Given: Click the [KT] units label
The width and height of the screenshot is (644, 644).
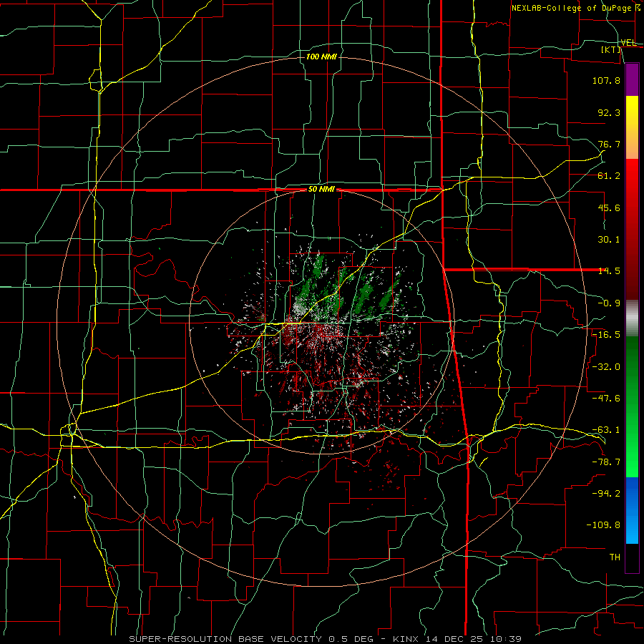Looking at the screenshot, I should click(x=611, y=49).
